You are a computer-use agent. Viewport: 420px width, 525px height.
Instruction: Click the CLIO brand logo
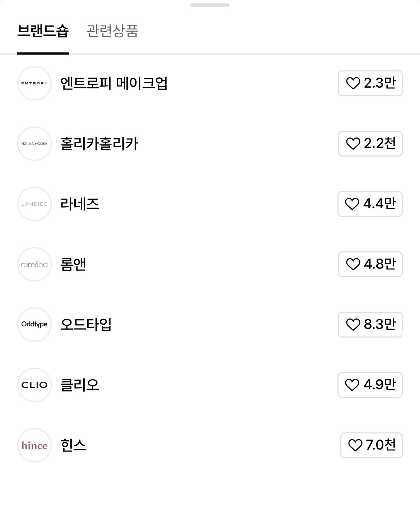tap(34, 385)
